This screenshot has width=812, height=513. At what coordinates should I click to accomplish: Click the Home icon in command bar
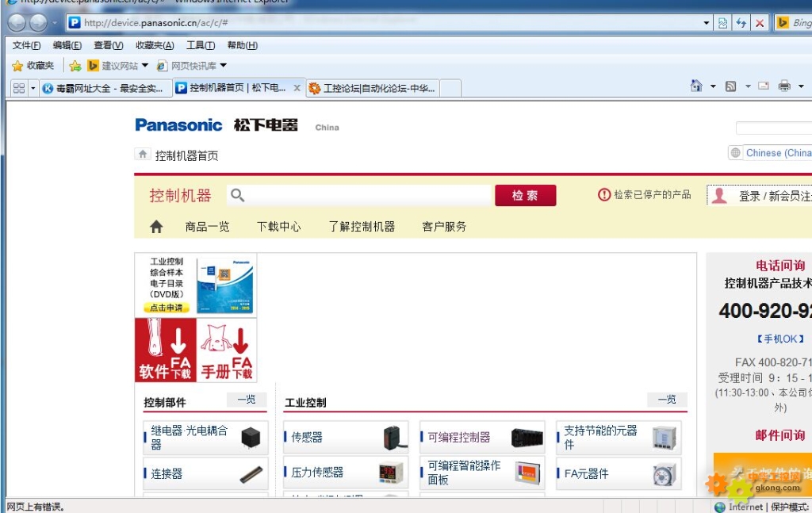click(696, 86)
